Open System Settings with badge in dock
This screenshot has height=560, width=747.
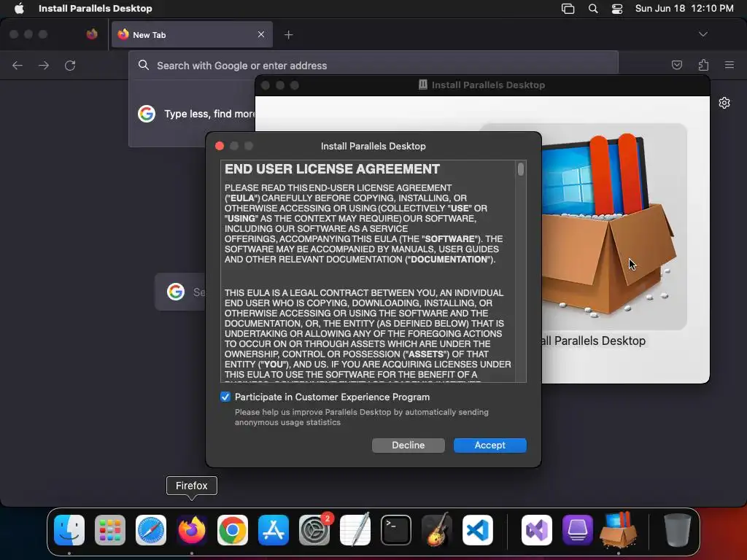[314, 530]
